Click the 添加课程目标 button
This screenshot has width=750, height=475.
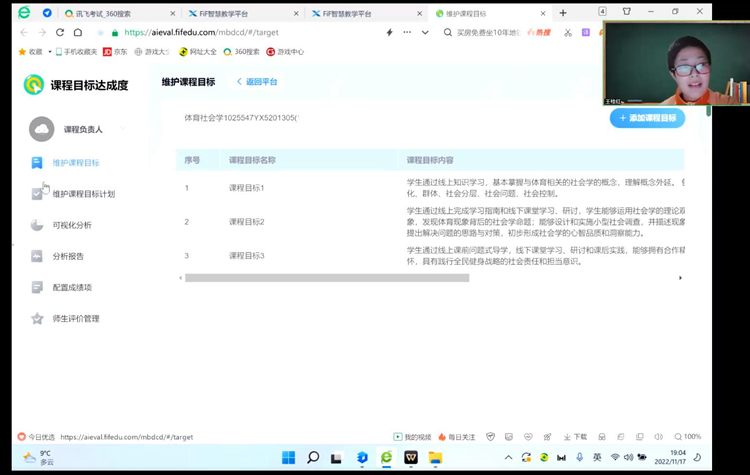pyautogui.click(x=647, y=118)
